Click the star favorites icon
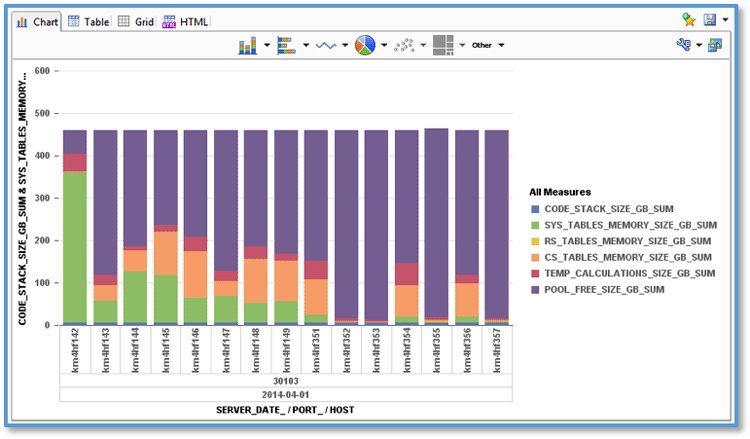The image size is (750, 439). click(x=688, y=20)
